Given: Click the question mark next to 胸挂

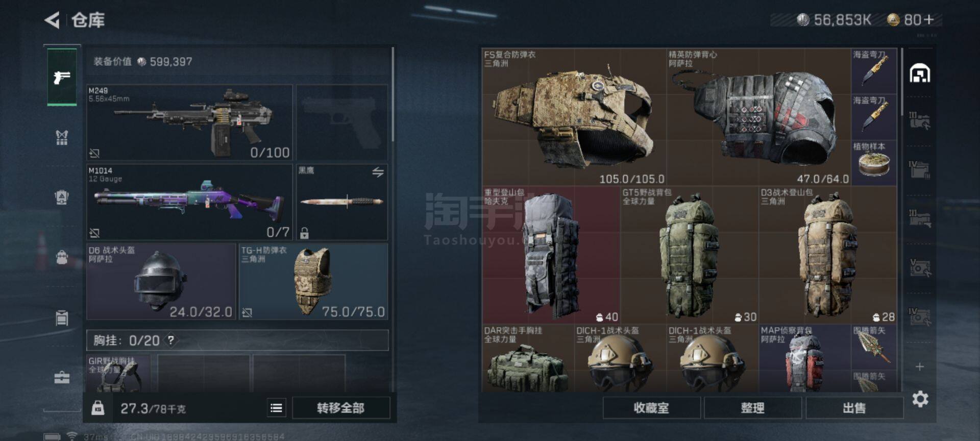Looking at the screenshot, I should pos(171,340).
